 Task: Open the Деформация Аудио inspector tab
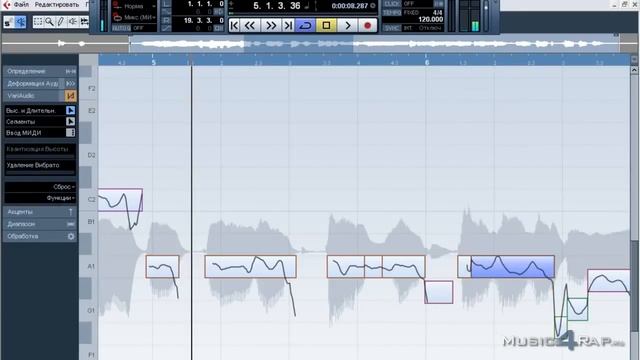40,83
